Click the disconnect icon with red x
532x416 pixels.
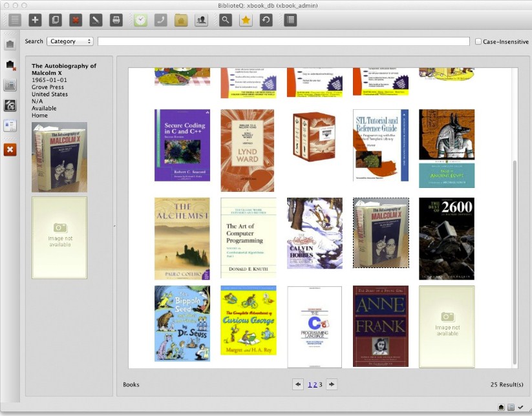tap(10, 65)
